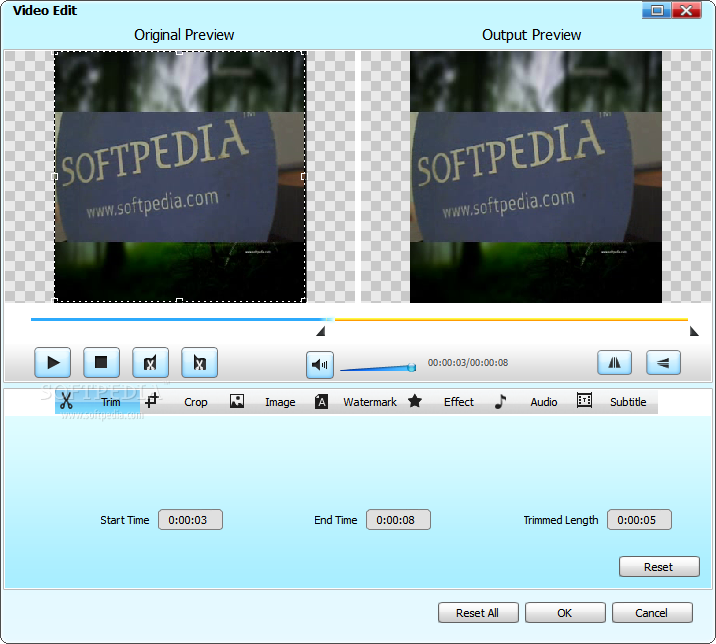
Task: Click the Start Time field
Action: (190, 520)
